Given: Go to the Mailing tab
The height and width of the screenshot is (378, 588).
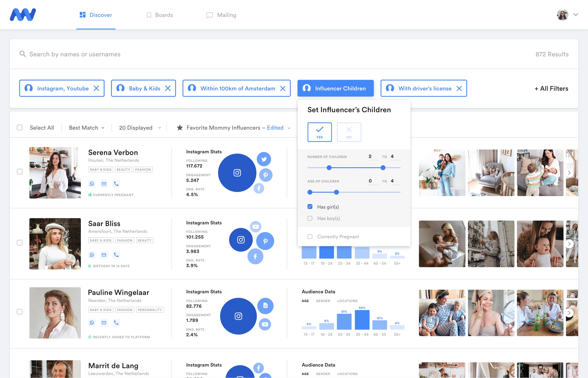Looking at the screenshot, I should [221, 15].
